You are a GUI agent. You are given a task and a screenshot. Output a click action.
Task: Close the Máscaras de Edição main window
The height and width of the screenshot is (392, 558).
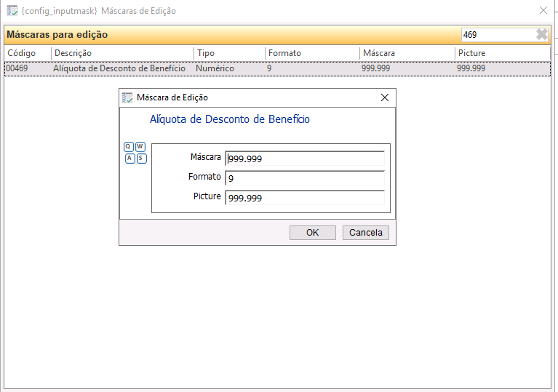pyautogui.click(x=542, y=11)
